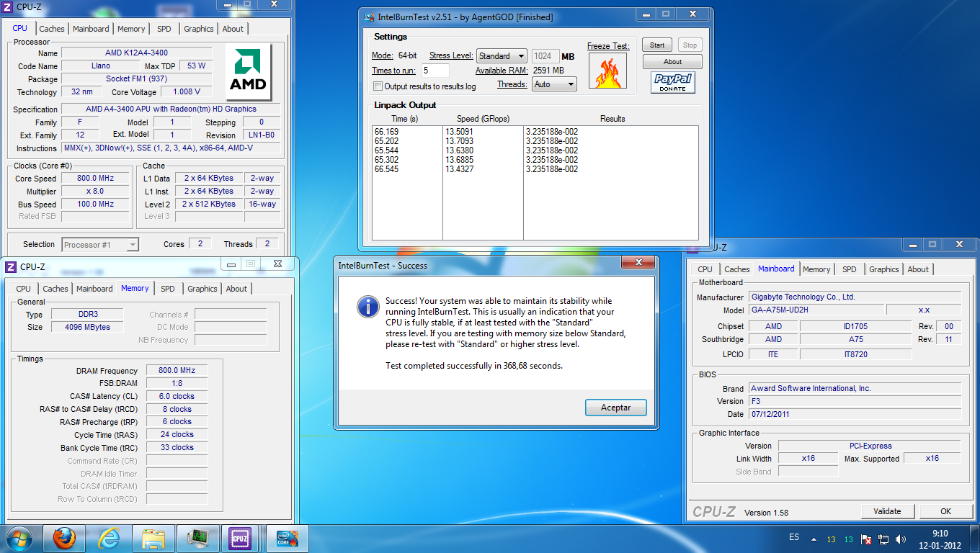Image resolution: width=980 pixels, height=553 pixels.
Task: Open the SPD tab in CPU-Z Mainboard window
Action: 850,269
